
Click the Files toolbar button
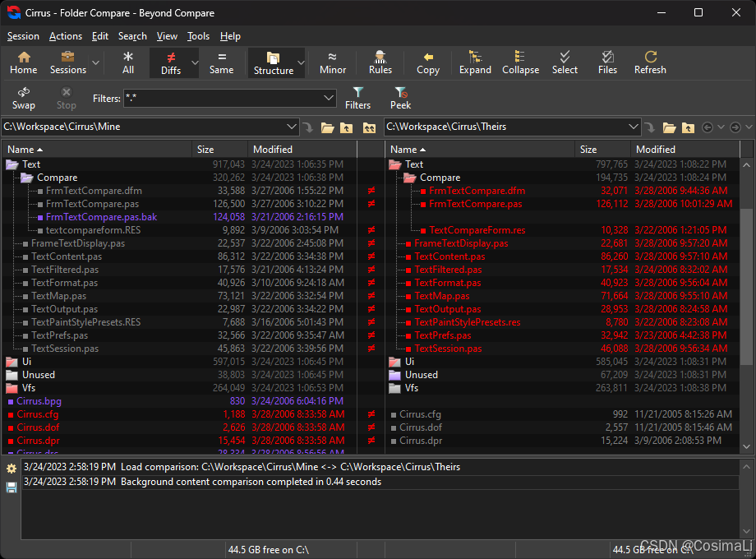tap(607, 62)
